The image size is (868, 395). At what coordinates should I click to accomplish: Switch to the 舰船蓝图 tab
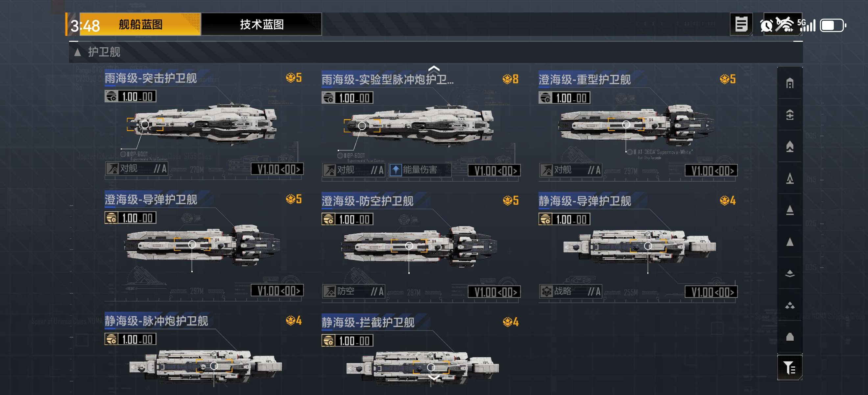tap(140, 24)
